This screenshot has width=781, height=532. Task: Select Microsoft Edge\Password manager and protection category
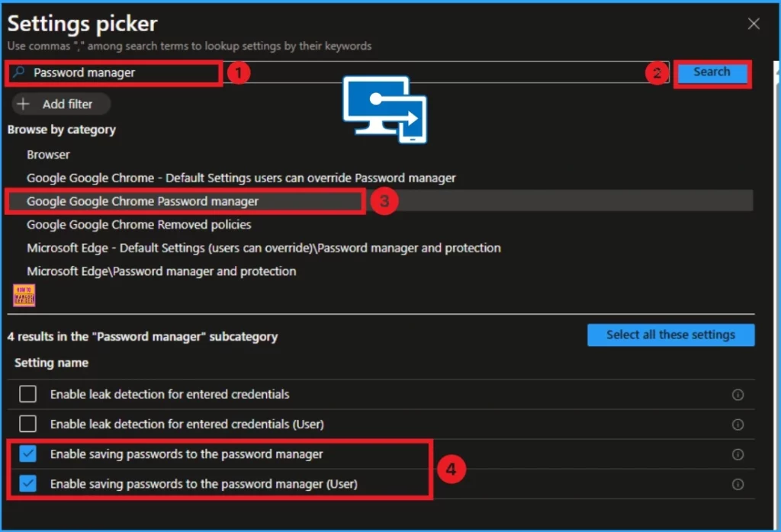pos(162,272)
